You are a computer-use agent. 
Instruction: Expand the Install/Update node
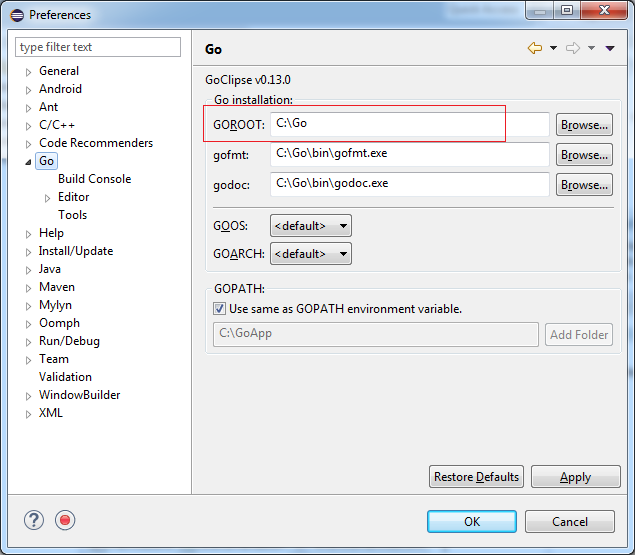click(x=28, y=252)
